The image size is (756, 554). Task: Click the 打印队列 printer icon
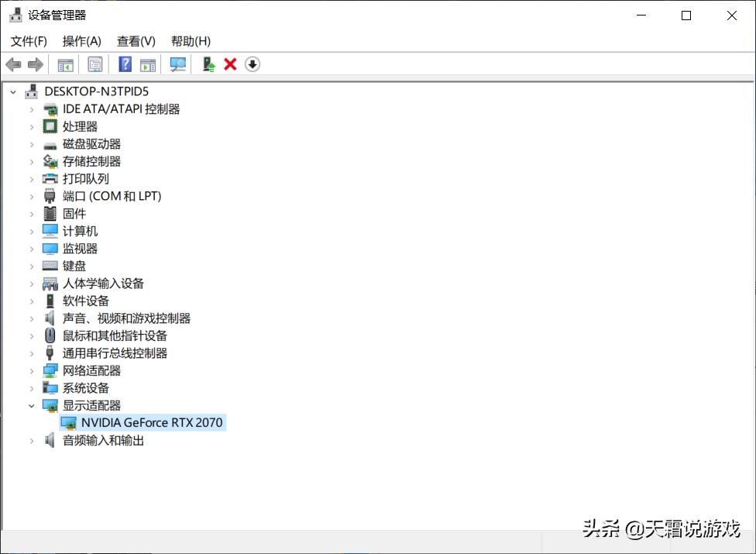click(50, 179)
